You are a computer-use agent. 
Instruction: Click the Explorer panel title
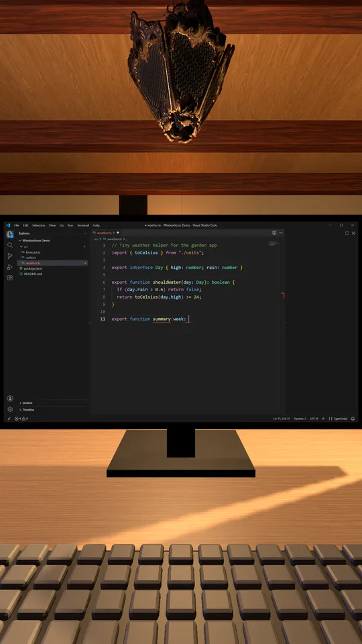[24, 233]
